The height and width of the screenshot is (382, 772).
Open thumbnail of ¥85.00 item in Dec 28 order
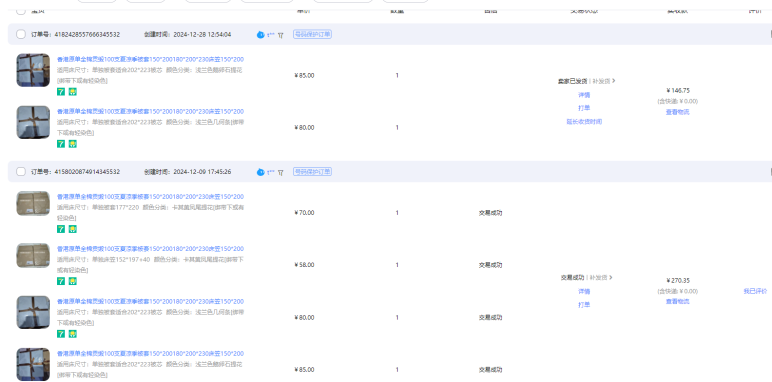pyautogui.click(x=33, y=70)
